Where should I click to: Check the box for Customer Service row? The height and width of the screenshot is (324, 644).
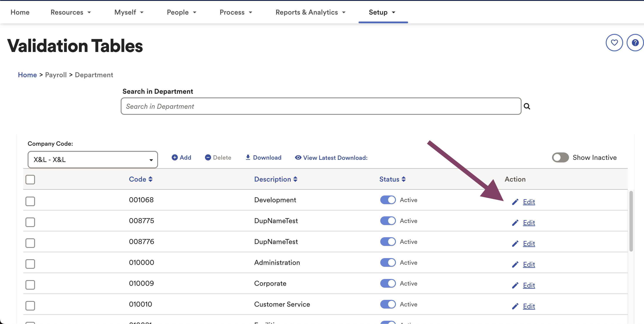tap(30, 306)
